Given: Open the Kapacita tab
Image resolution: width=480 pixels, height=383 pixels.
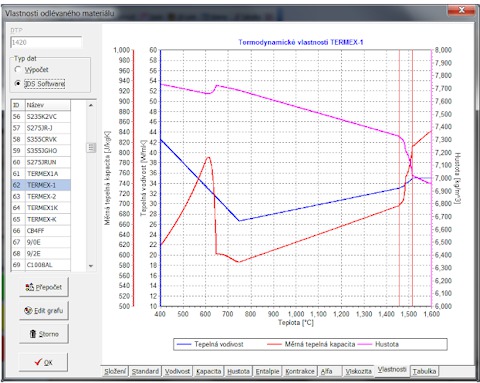Looking at the screenshot, I should tap(209, 371).
